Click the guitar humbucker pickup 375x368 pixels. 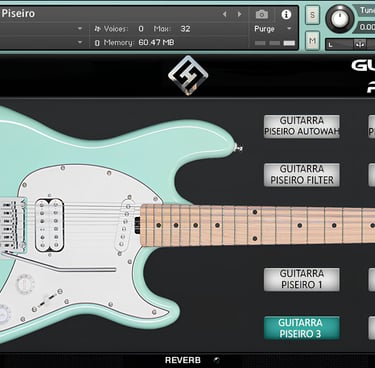coord(49,225)
